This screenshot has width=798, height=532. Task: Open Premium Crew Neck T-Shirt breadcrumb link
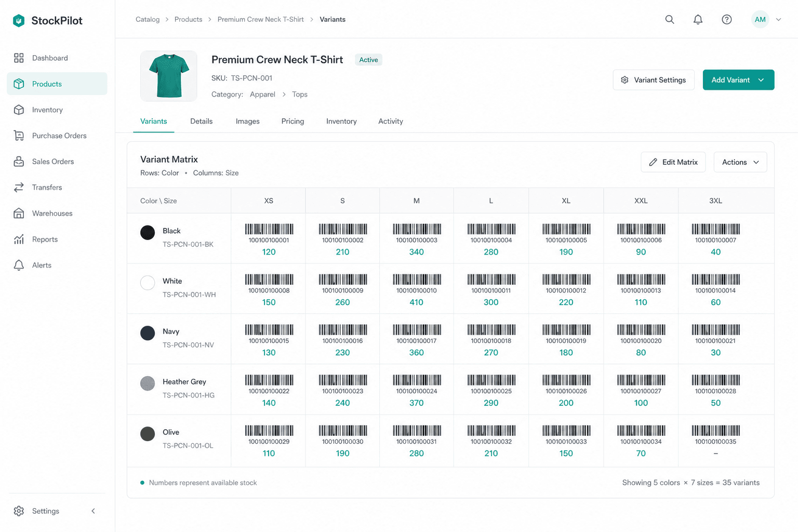[x=261, y=19]
